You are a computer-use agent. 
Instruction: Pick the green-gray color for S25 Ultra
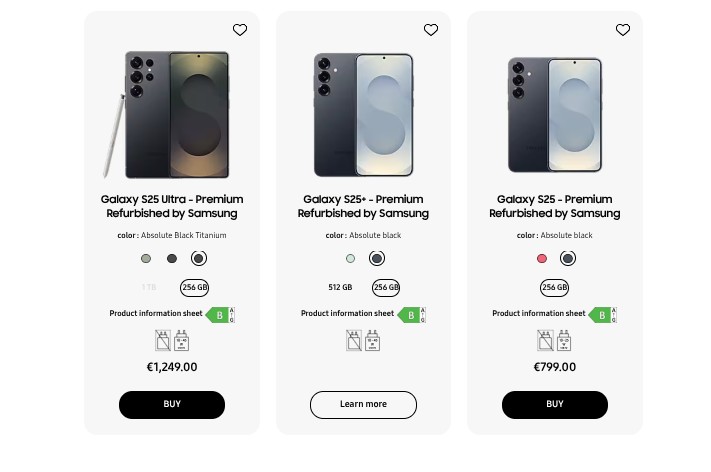(x=146, y=259)
